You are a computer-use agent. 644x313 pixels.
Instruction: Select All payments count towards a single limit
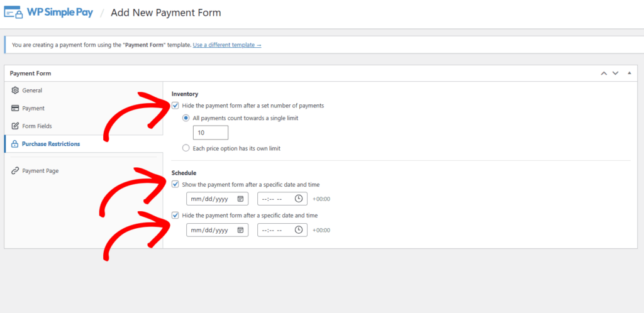click(x=186, y=118)
